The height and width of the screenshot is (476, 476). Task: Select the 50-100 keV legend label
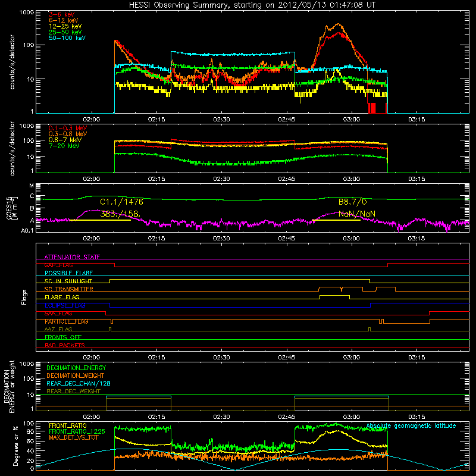[67, 38]
